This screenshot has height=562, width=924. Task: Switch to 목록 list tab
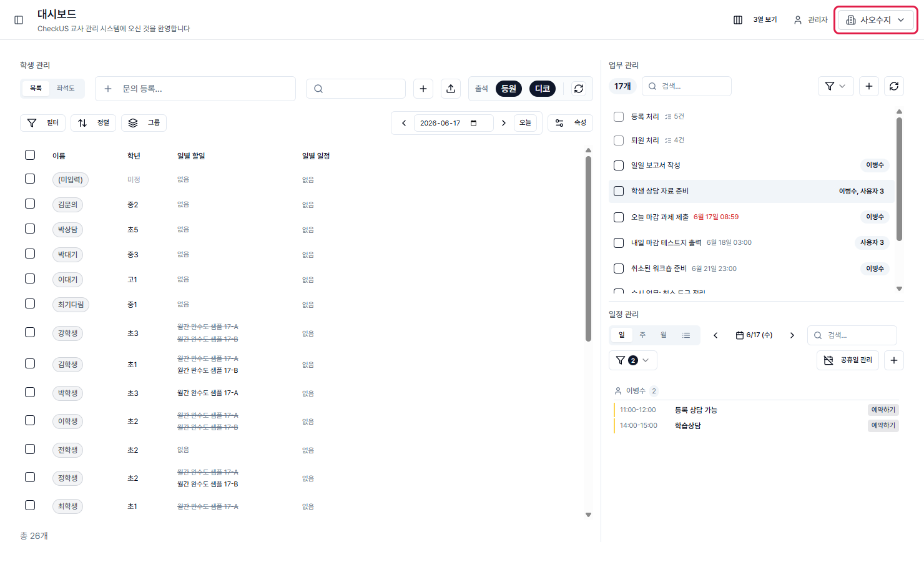(x=36, y=89)
